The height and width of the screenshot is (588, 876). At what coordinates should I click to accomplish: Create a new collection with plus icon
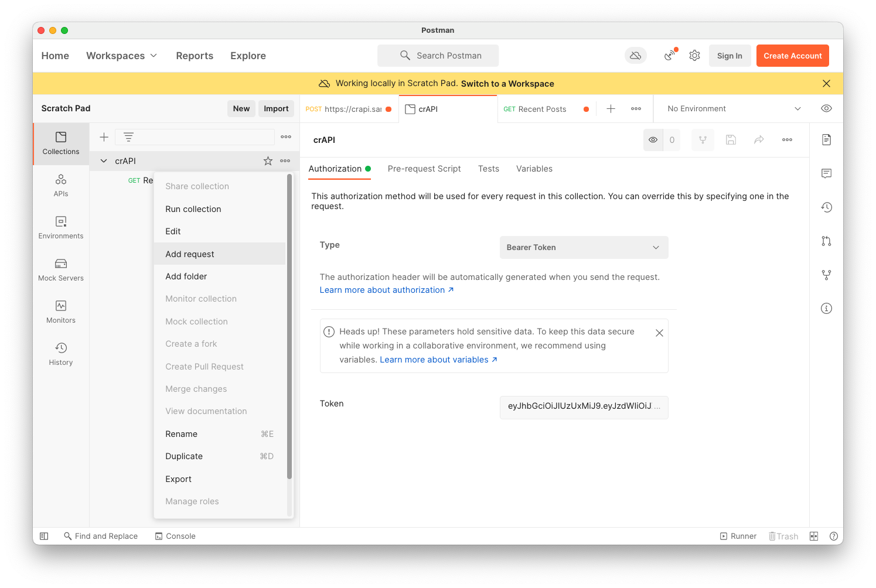click(104, 137)
